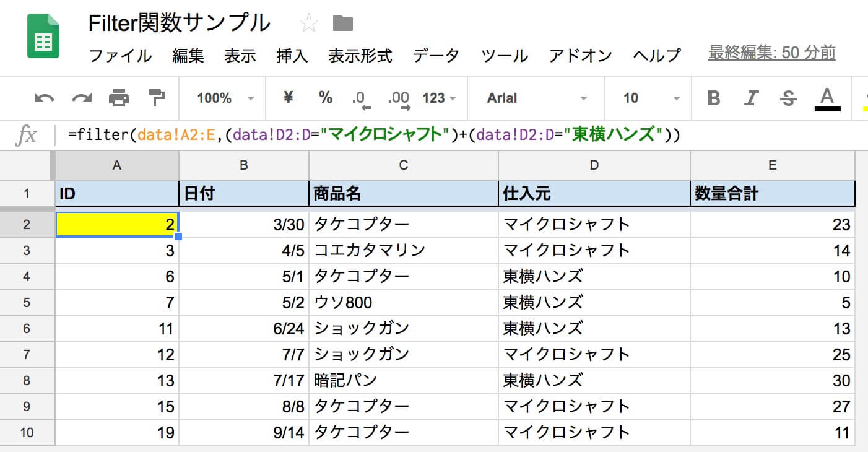This screenshot has height=452, width=868.
Task: Toggle italic formatting
Action: 751,98
